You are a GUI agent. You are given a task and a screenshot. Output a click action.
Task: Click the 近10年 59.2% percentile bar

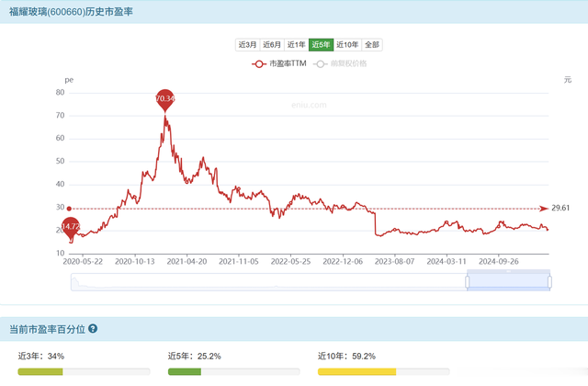(384, 371)
